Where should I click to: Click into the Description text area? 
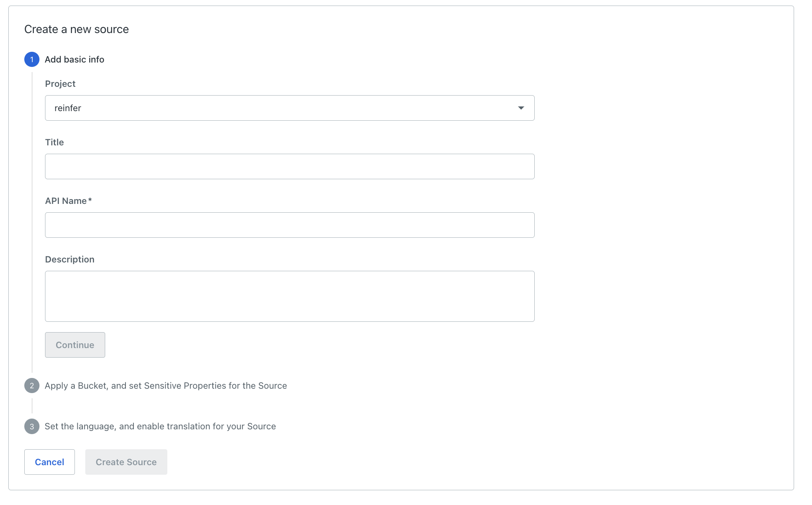[x=290, y=296]
